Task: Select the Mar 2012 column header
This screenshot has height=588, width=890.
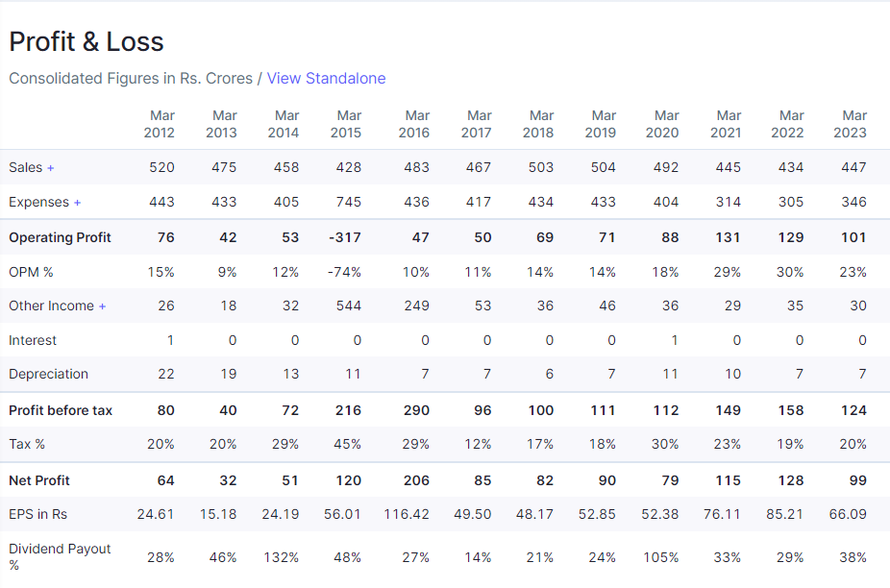Action: pyautogui.click(x=160, y=124)
